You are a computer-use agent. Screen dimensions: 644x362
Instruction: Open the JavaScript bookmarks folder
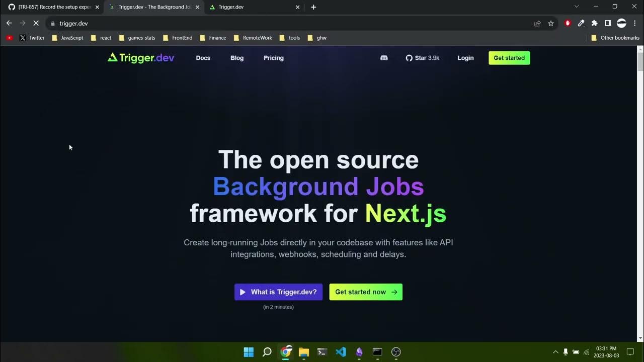67,38
